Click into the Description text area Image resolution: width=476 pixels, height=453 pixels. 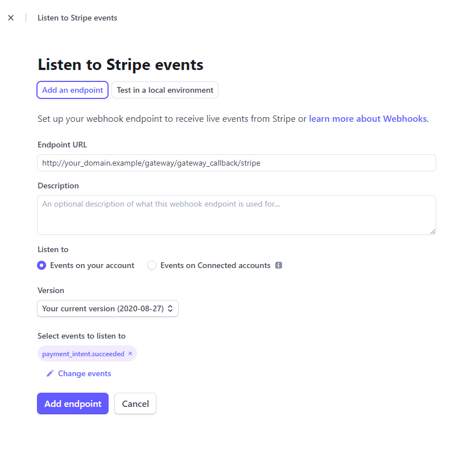pos(236,215)
